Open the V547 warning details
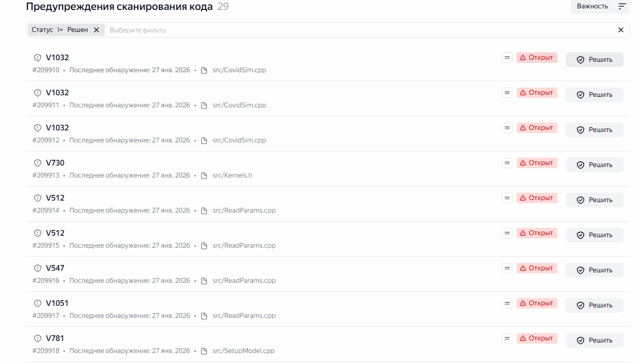Screen dimensions: 634x364 coord(55,268)
